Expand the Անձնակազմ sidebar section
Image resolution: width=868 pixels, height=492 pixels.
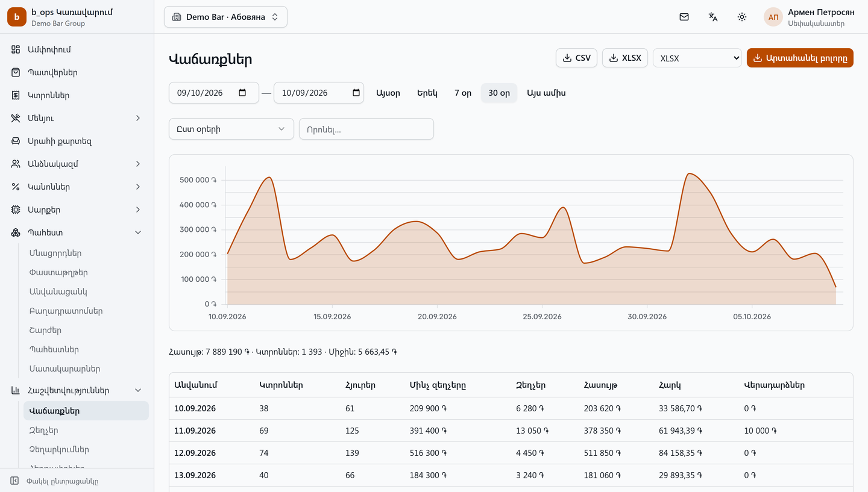[x=77, y=164]
